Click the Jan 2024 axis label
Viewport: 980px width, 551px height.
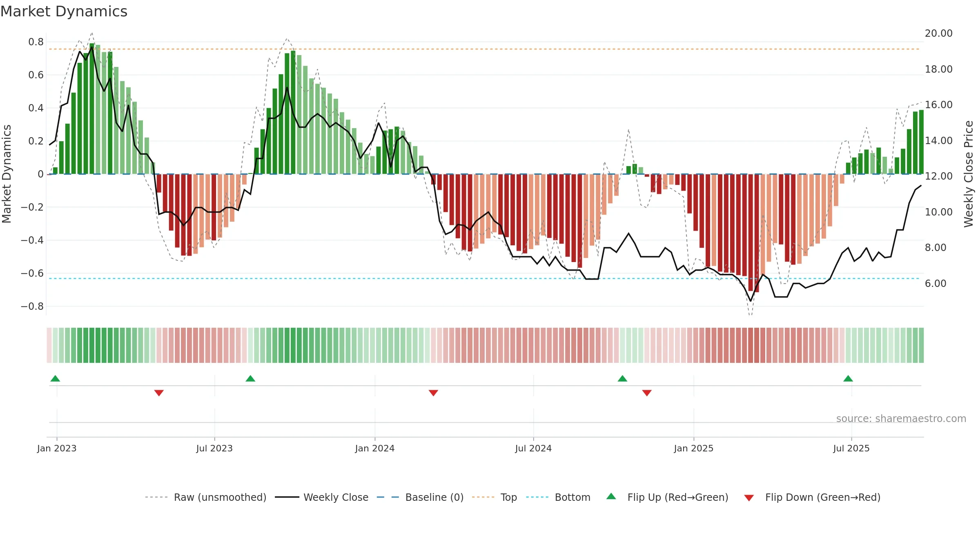(x=375, y=448)
